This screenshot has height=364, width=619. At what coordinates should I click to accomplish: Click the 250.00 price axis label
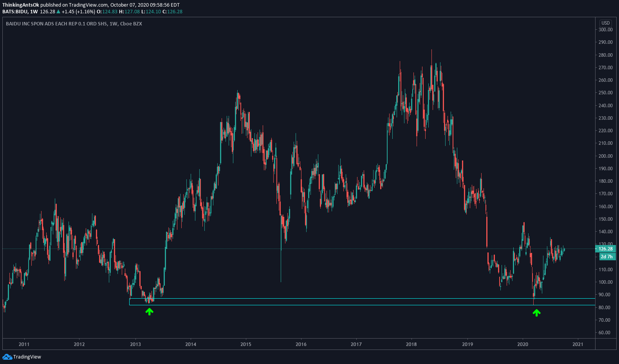point(606,93)
